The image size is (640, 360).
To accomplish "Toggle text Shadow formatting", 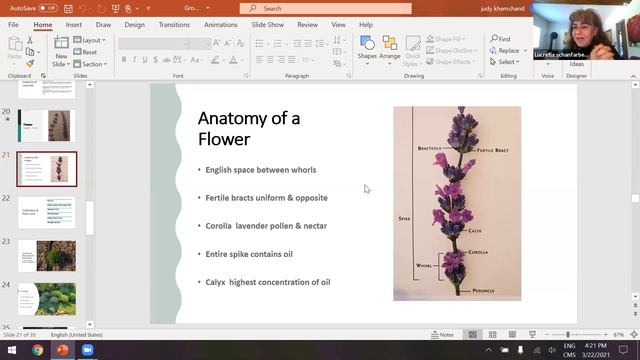I will pyautogui.click(x=155, y=60).
